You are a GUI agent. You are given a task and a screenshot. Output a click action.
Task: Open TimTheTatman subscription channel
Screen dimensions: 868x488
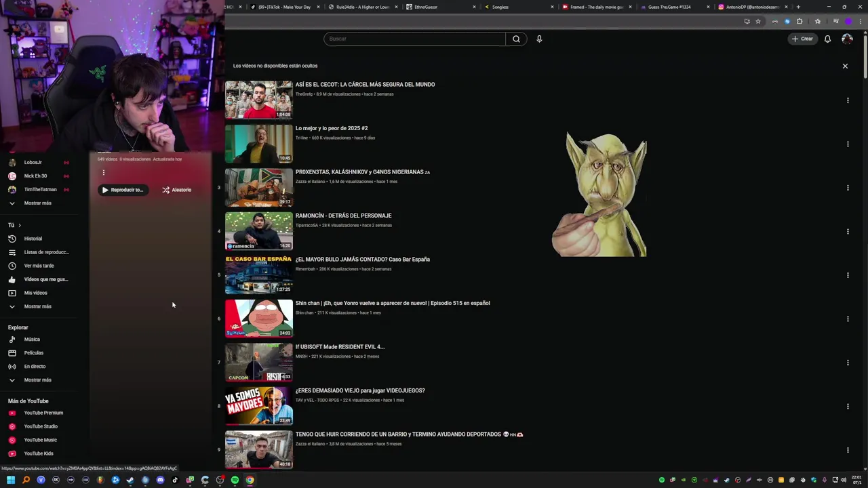(x=39, y=189)
